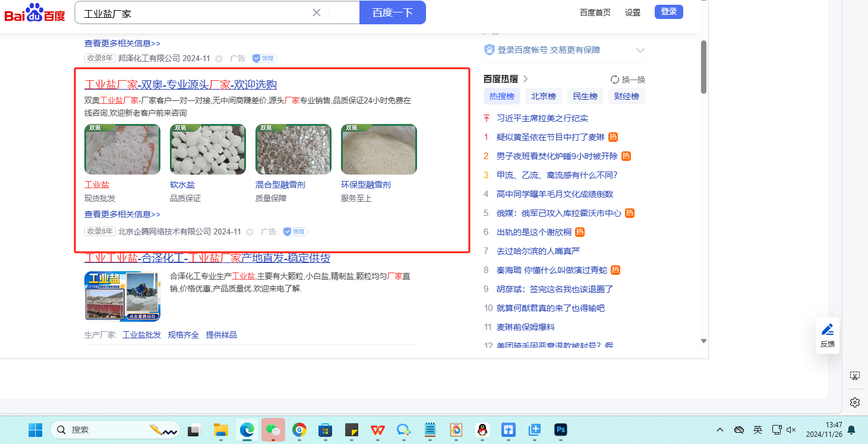Viewport: 868px width, 444px height.
Task: Show hidden system tray icons
Action: click(720, 430)
